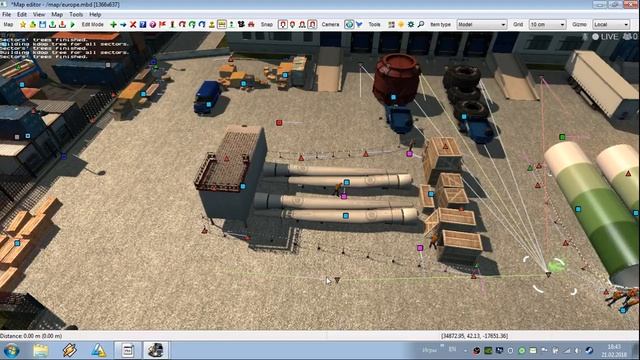Viewport: 640px width, 360px height.
Task: Select the blue arrow move item mode
Action: (123, 25)
